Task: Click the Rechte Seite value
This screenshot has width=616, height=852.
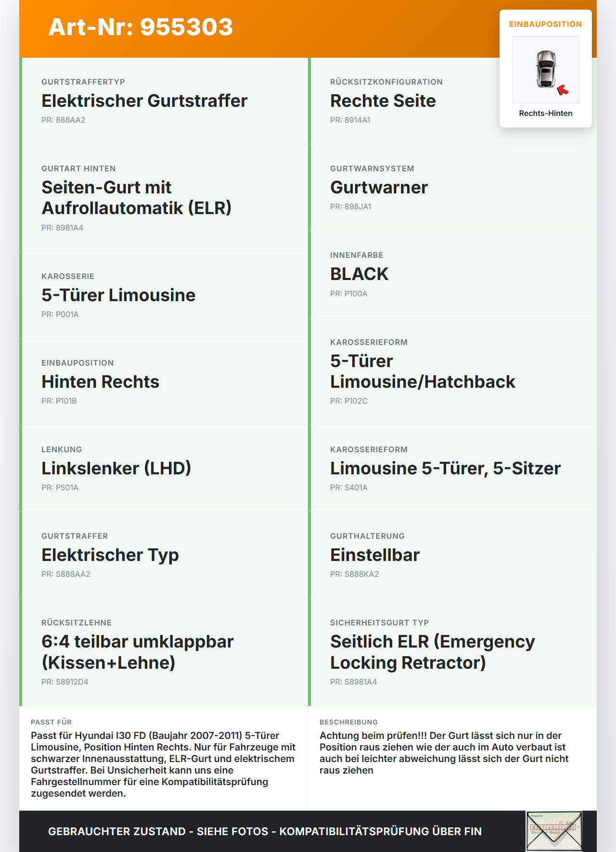Action: tap(383, 101)
